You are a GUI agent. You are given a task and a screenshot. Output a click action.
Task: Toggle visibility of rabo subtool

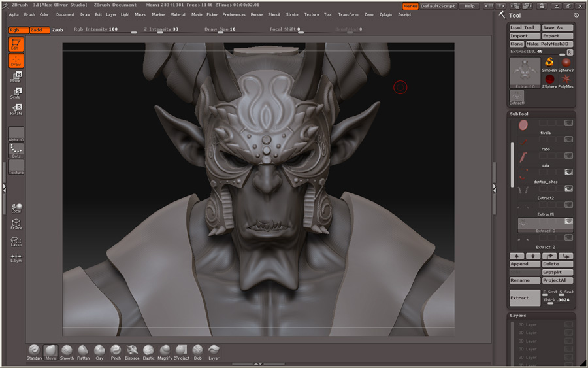(568, 139)
